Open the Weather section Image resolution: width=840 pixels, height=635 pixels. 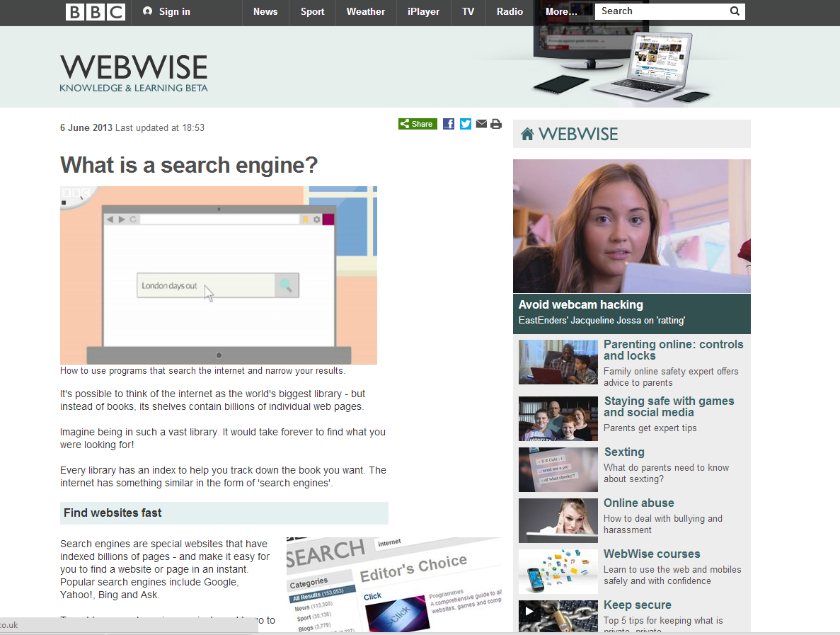(x=366, y=12)
